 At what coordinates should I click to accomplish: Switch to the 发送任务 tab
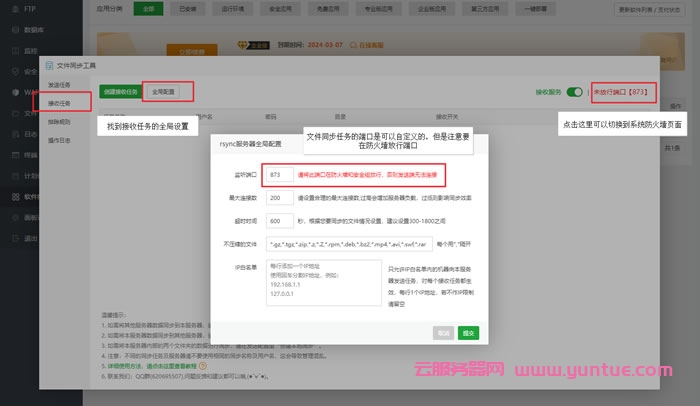[59, 85]
